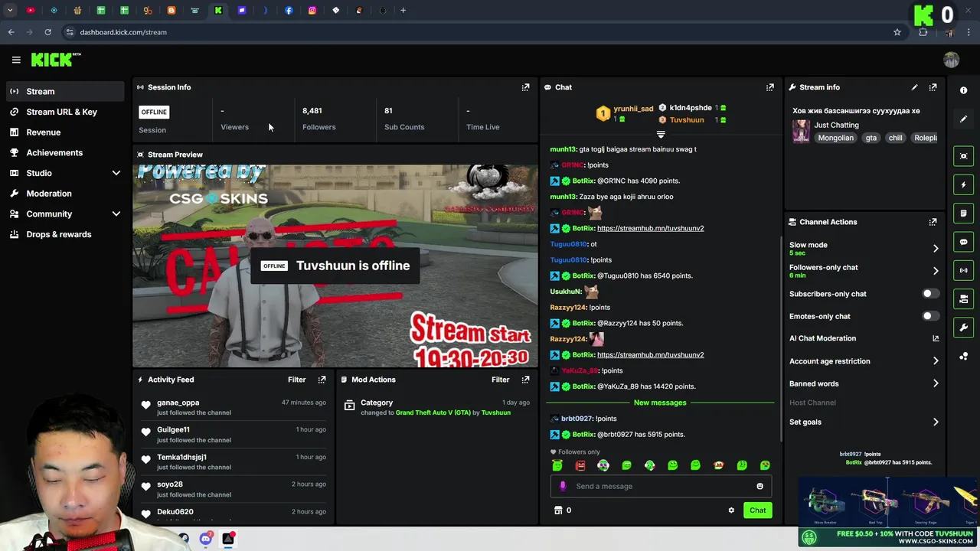
Task: Toggle the stream preview widget icon
Action: coord(963,156)
